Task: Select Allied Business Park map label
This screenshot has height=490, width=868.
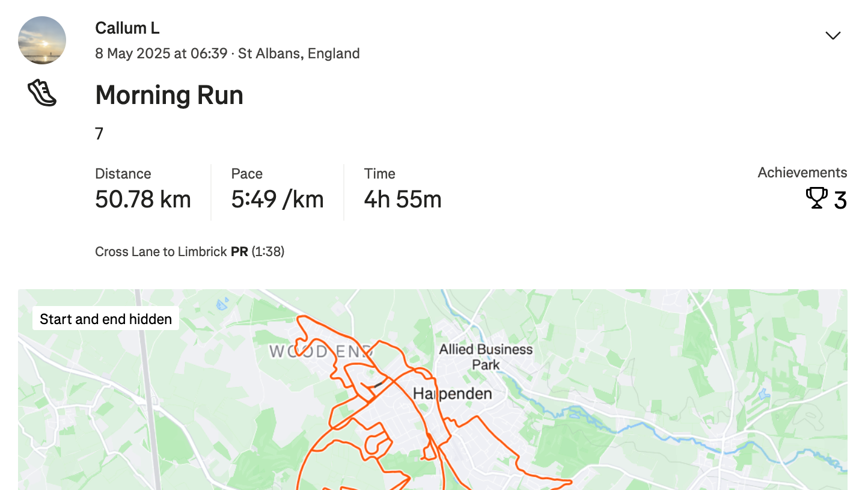Action: click(486, 357)
